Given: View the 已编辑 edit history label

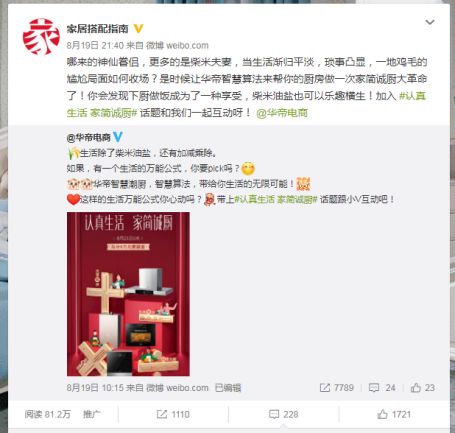Looking at the screenshot, I should (228, 388).
